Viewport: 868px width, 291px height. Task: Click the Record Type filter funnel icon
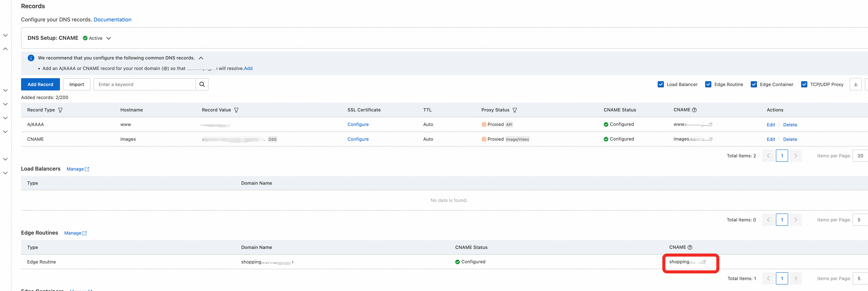(x=60, y=110)
